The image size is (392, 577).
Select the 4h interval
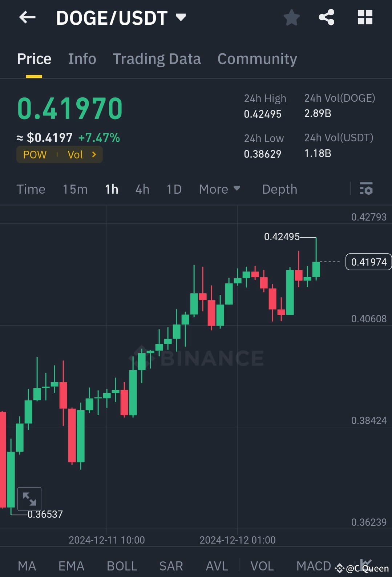(x=142, y=189)
